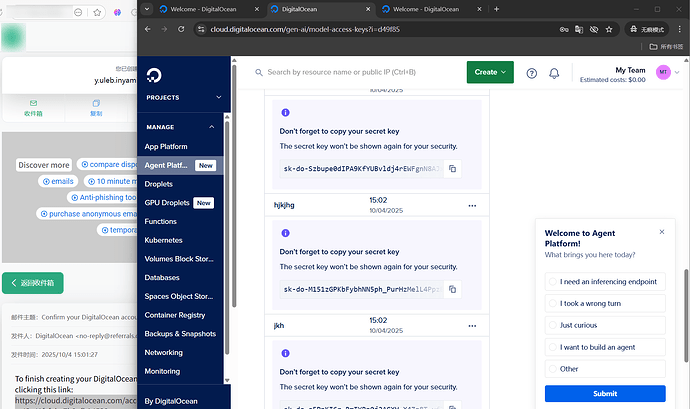Click the DigitalOcean logo in the sidebar
The height and width of the screenshot is (409, 690).
pyautogui.click(x=155, y=76)
